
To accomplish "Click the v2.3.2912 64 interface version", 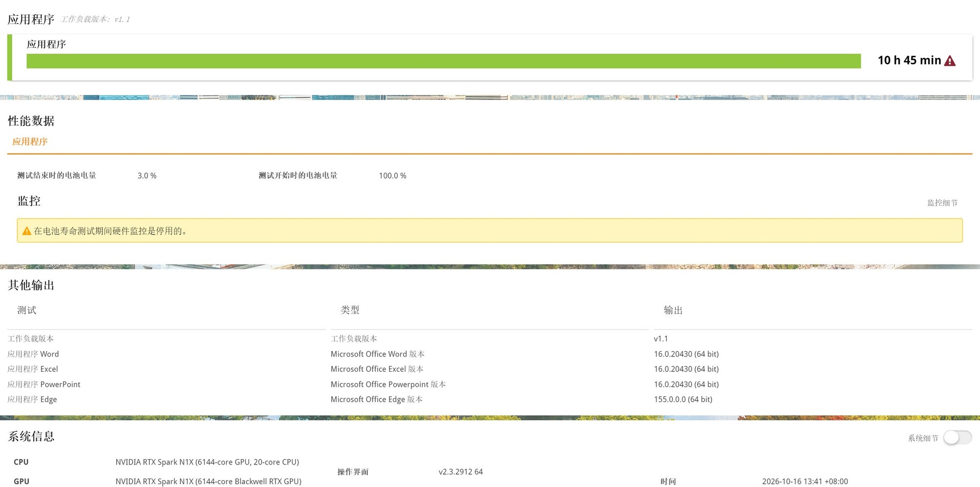I will point(461,472).
